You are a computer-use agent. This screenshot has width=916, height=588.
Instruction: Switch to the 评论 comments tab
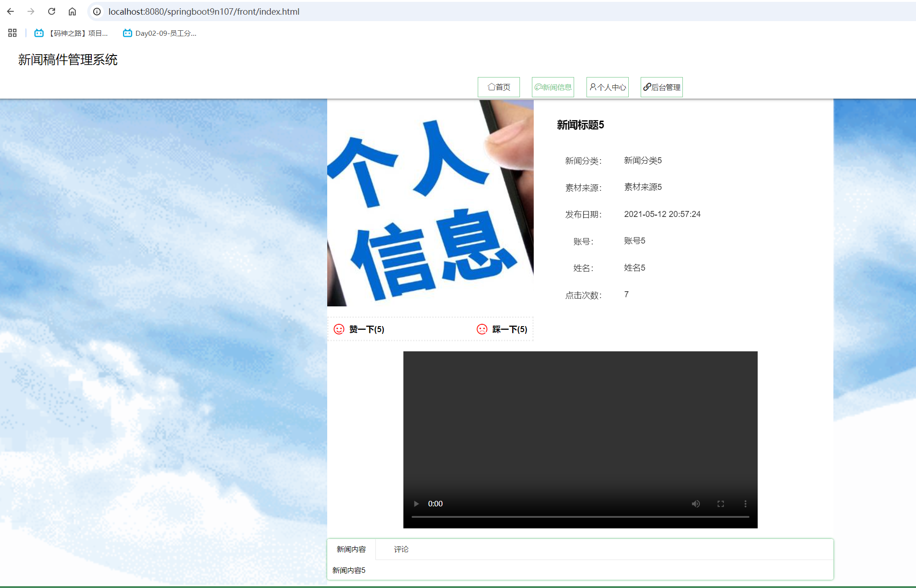401,549
